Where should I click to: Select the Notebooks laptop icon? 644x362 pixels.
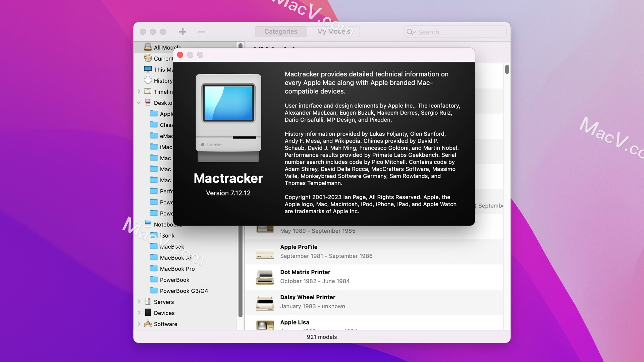[x=148, y=224]
